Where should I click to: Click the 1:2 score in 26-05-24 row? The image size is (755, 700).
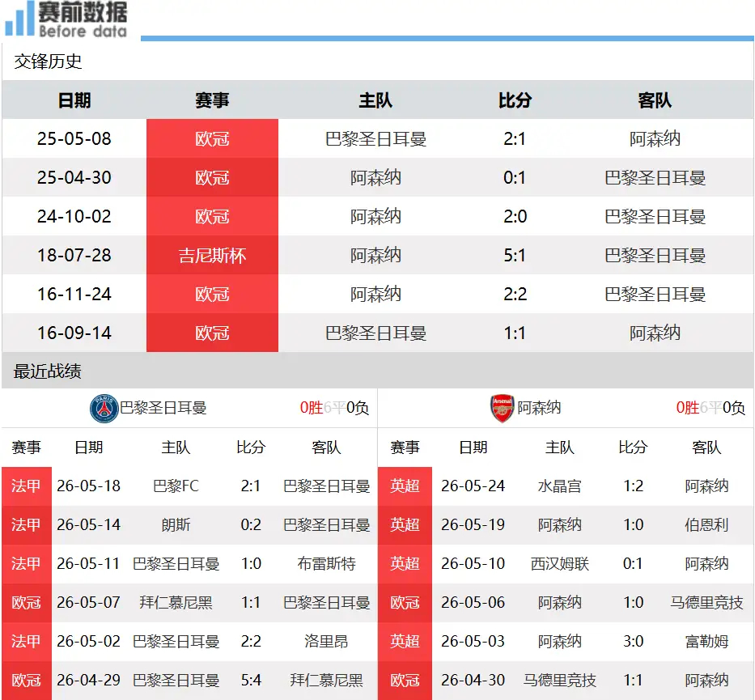(633, 486)
